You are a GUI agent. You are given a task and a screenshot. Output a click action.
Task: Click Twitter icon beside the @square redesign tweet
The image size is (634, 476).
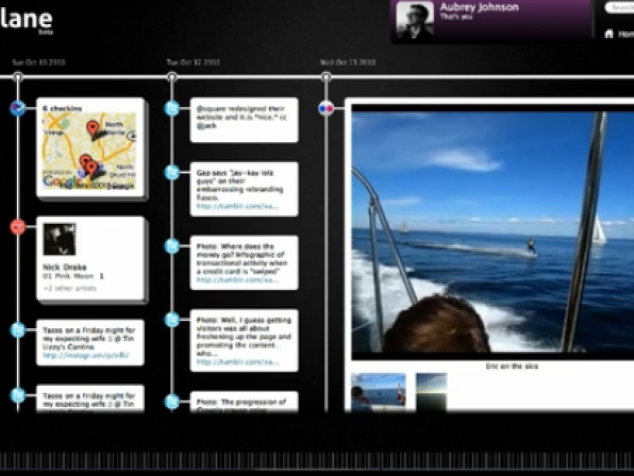click(x=172, y=108)
